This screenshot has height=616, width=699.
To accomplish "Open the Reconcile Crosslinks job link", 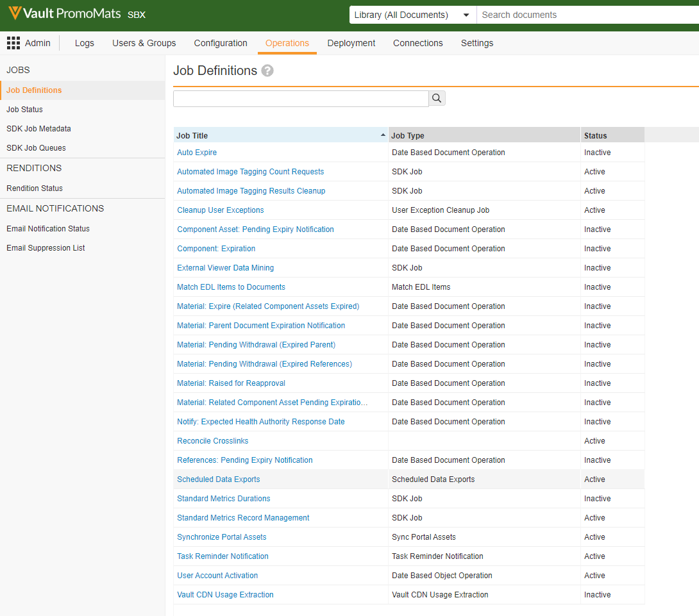I will click(212, 441).
